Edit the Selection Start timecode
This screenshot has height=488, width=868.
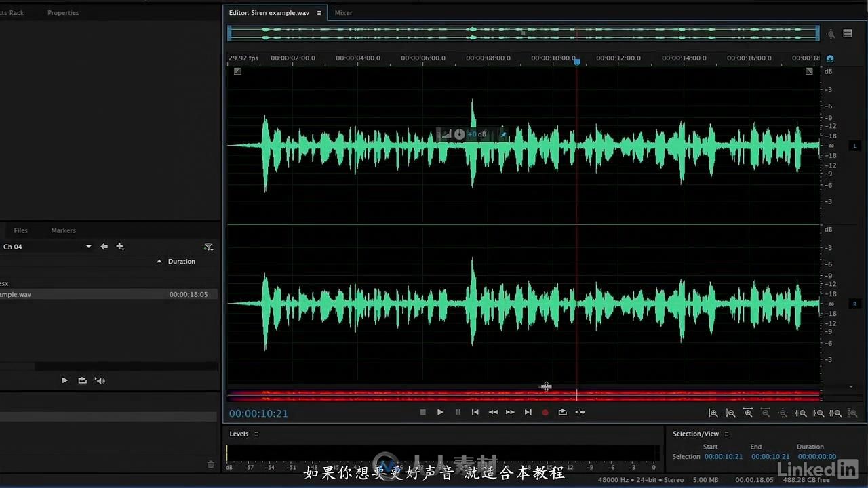click(723, 457)
